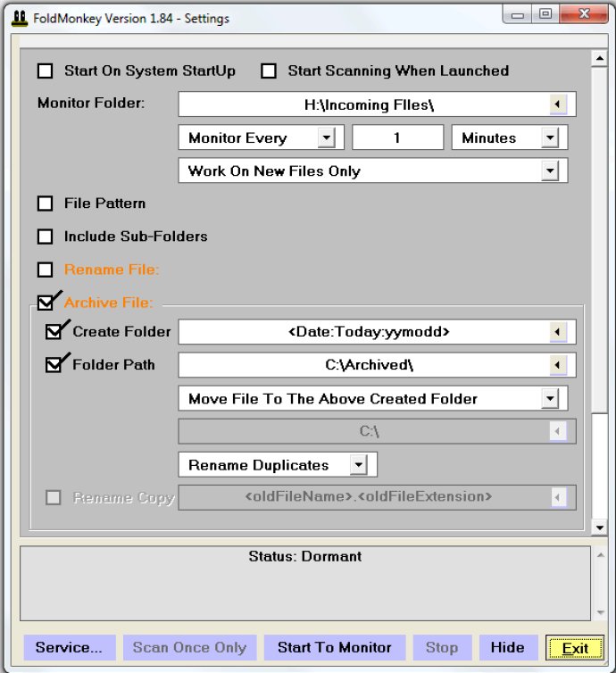Click the Status: Dormant text
The image size is (616, 673).
305,557
